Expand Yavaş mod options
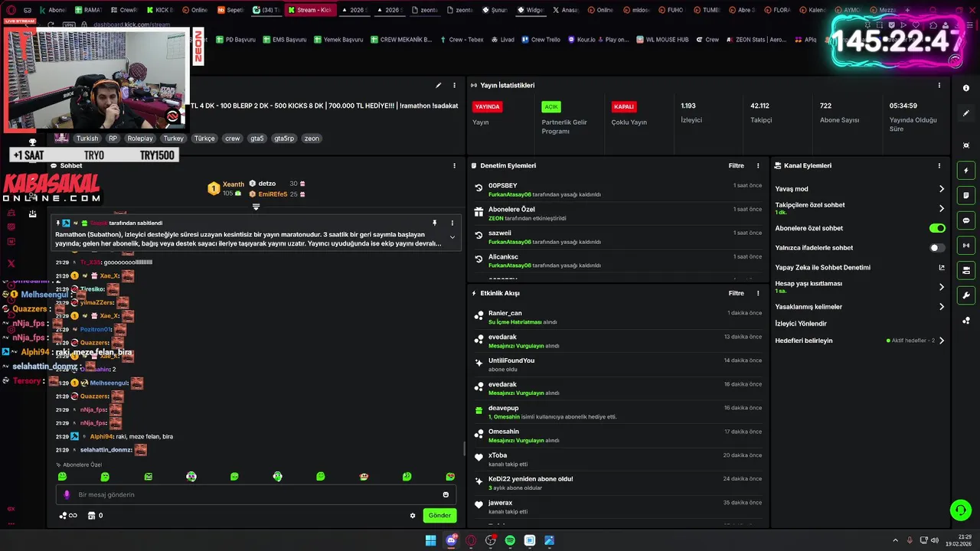The image size is (980, 551). [x=942, y=189]
